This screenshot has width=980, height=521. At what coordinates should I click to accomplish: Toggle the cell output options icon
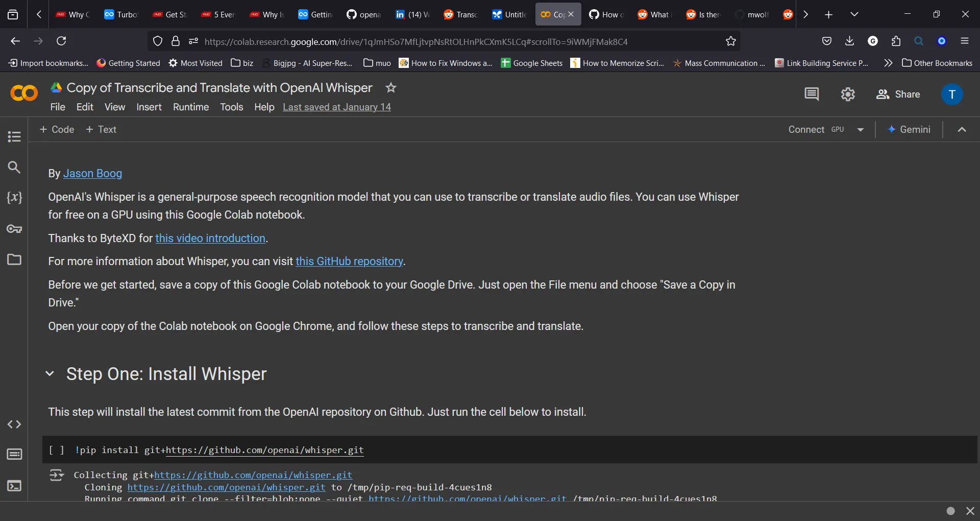[56, 476]
